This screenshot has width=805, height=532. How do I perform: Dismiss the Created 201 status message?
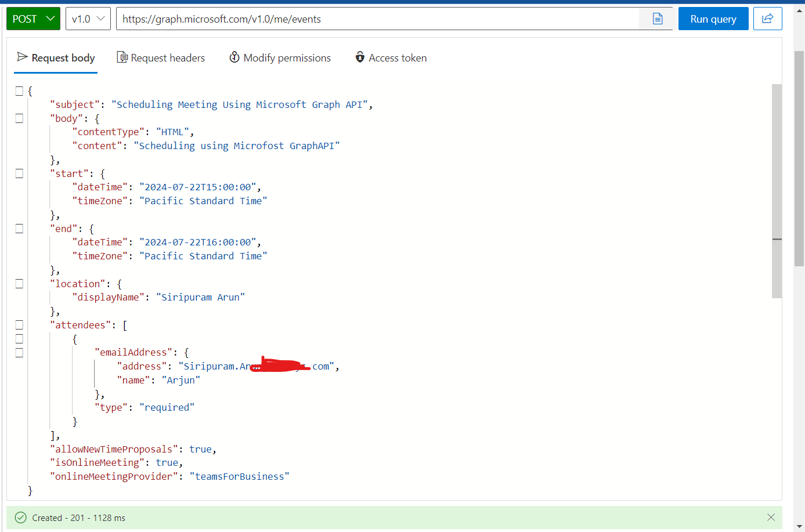[771, 517]
